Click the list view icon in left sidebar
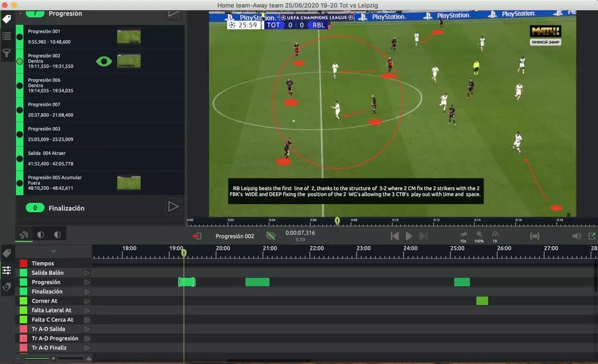This screenshot has width=598, height=364. click(6, 36)
